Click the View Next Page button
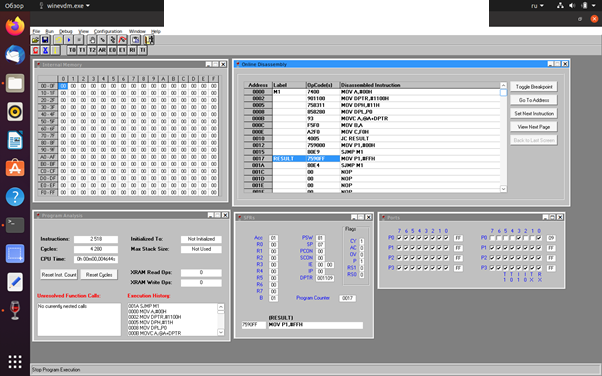Screen dimensions: 602x376 534,127
